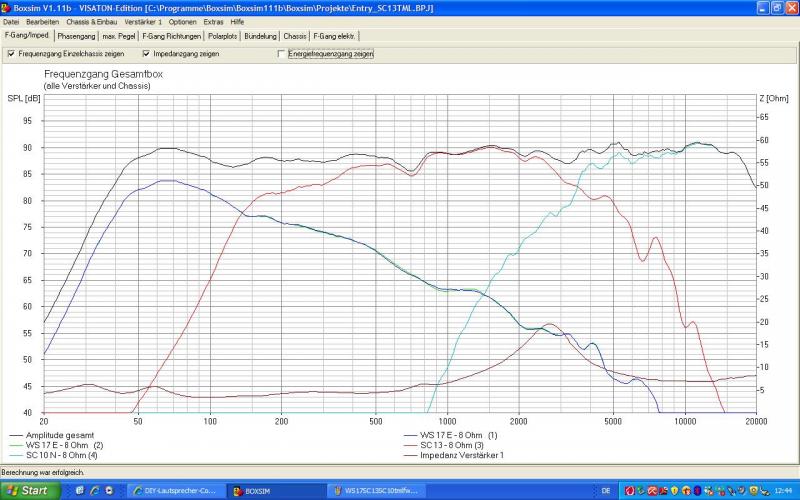Switch to the Phasengang tab

[75, 36]
